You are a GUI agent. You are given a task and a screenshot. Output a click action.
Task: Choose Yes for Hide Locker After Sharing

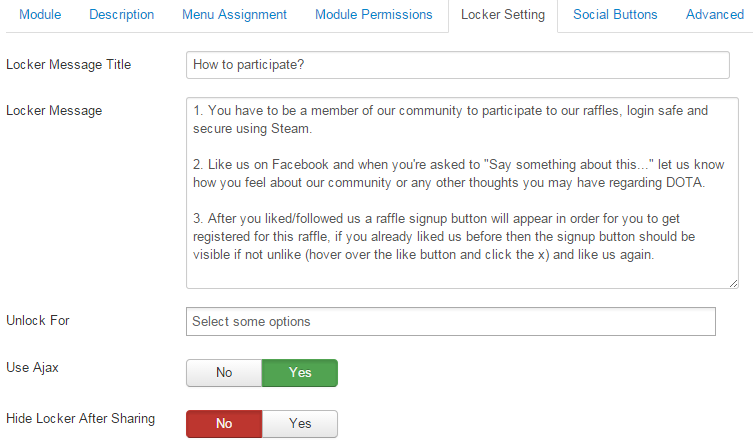(300, 424)
